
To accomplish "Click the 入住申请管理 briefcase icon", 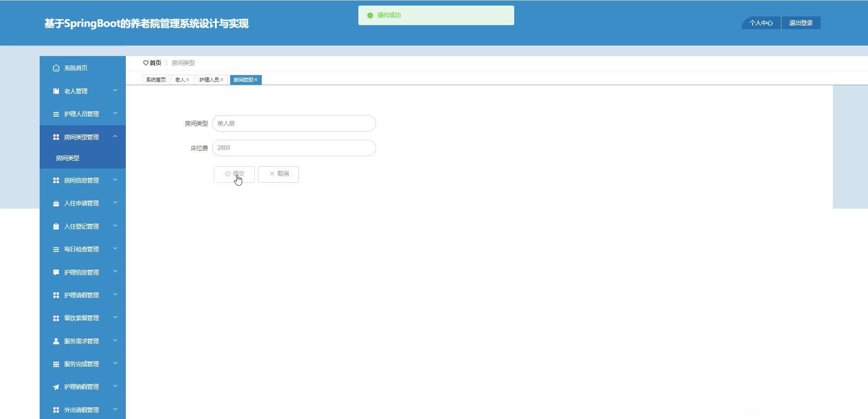I will [x=56, y=203].
